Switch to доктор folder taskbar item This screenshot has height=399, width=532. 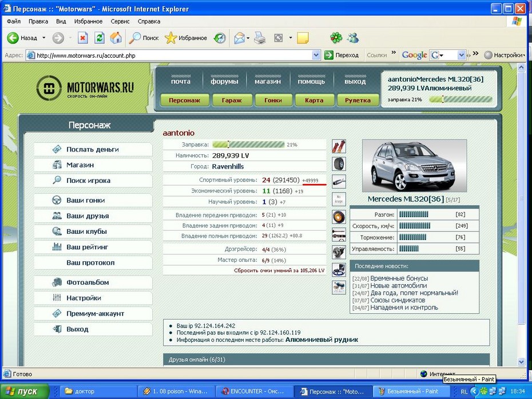point(98,391)
